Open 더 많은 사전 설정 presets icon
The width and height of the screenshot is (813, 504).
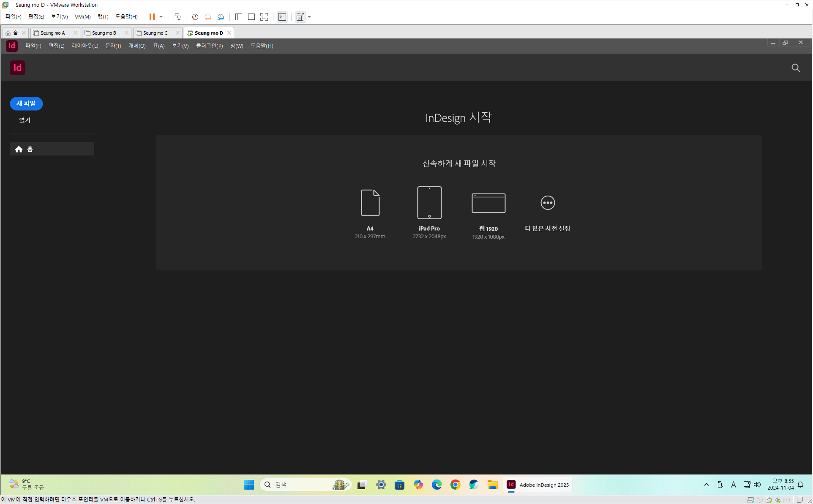[547, 203]
